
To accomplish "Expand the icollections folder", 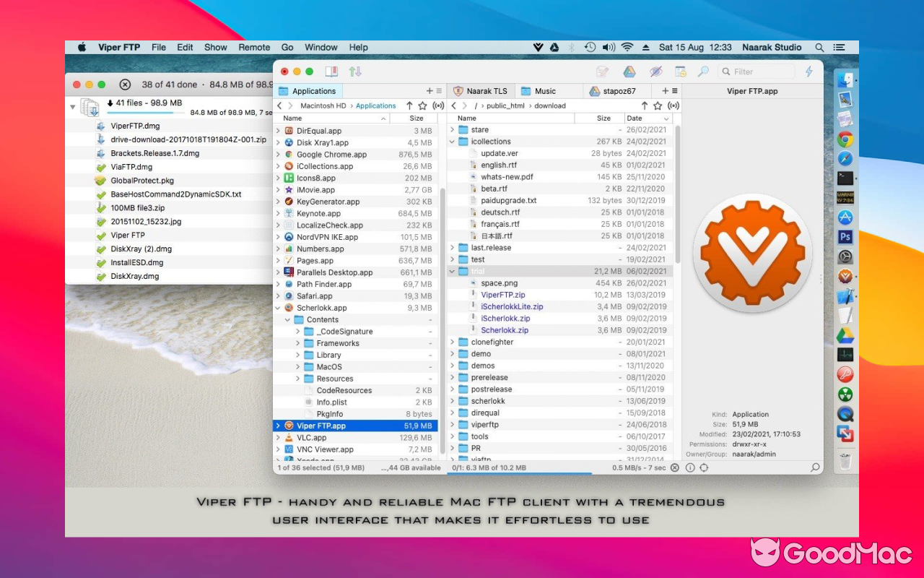I will pos(452,141).
